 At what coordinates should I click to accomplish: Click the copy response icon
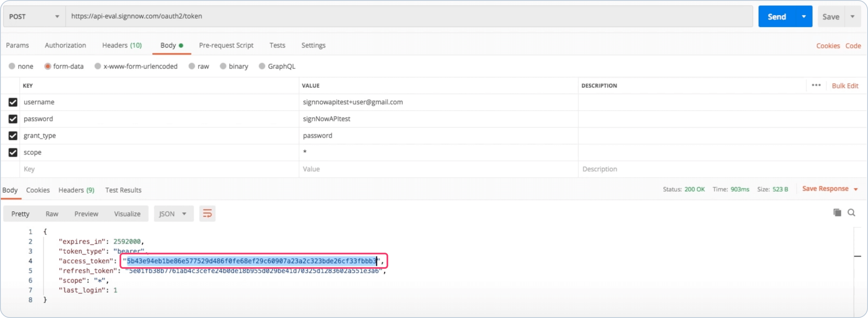[x=837, y=213]
